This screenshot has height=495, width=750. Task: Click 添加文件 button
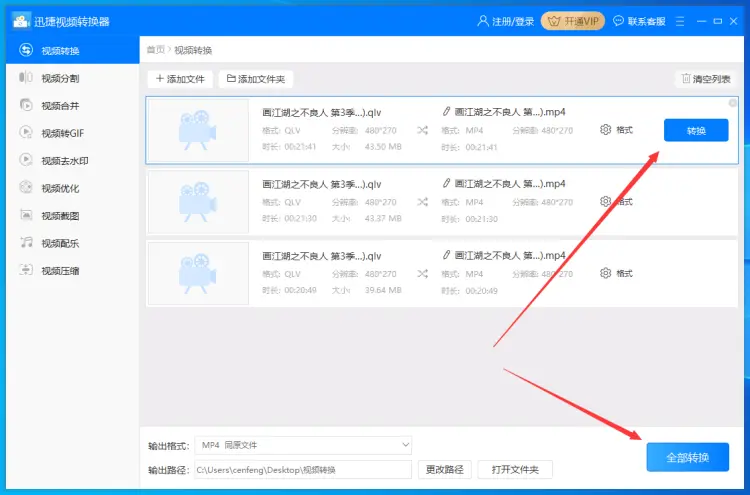(x=180, y=79)
